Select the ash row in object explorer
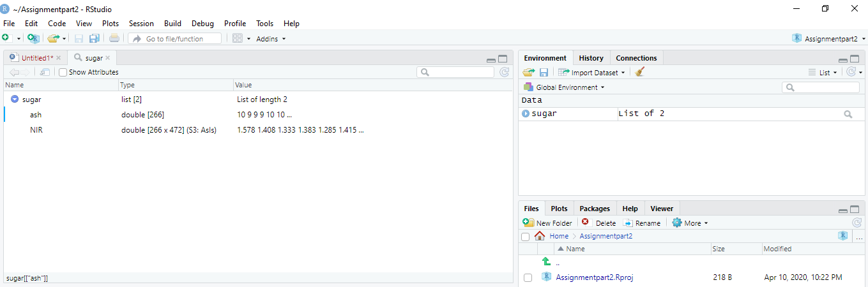The height and width of the screenshot is (287, 868). pos(258,115)
